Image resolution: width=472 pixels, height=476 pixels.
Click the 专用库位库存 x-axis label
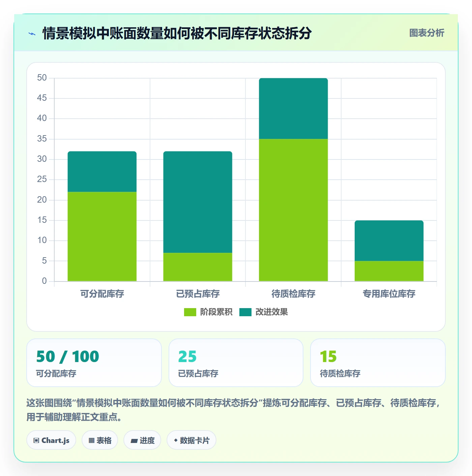389,294
